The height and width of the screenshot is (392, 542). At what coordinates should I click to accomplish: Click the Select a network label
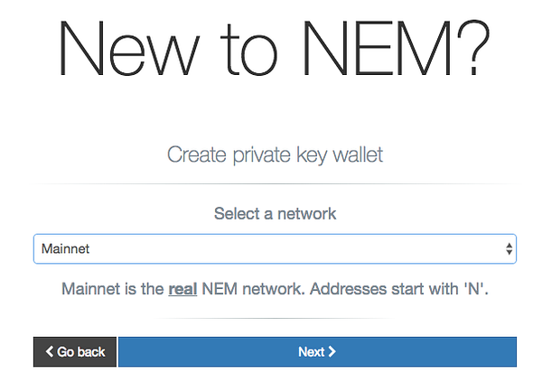275,213
